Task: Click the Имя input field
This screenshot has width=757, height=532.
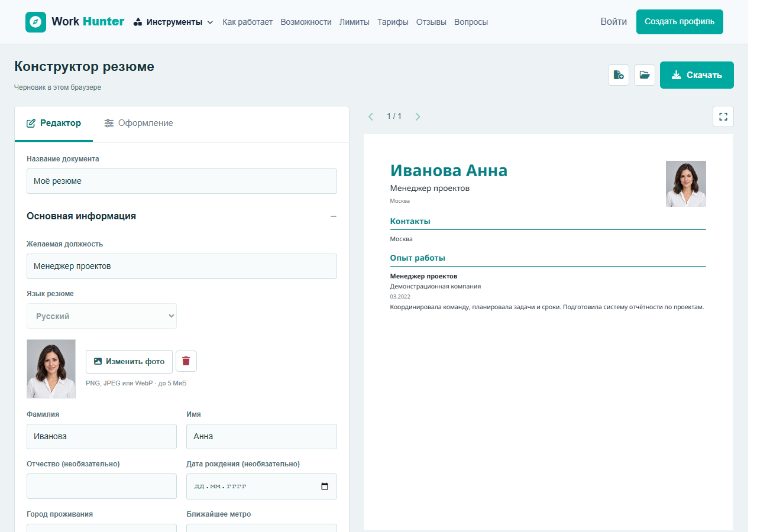Action: pyautogui.click(x=261, y=437)
